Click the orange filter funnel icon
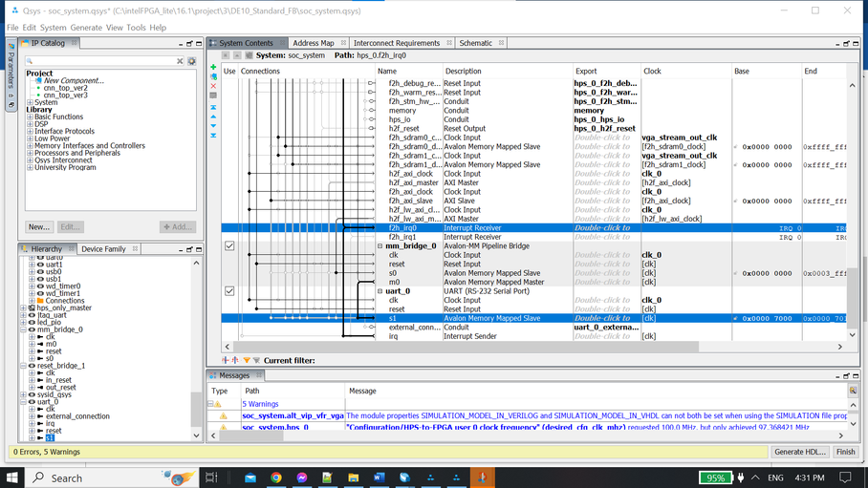Screen dimensions: 868x488 pyautogui.click(x=247, y=361)
